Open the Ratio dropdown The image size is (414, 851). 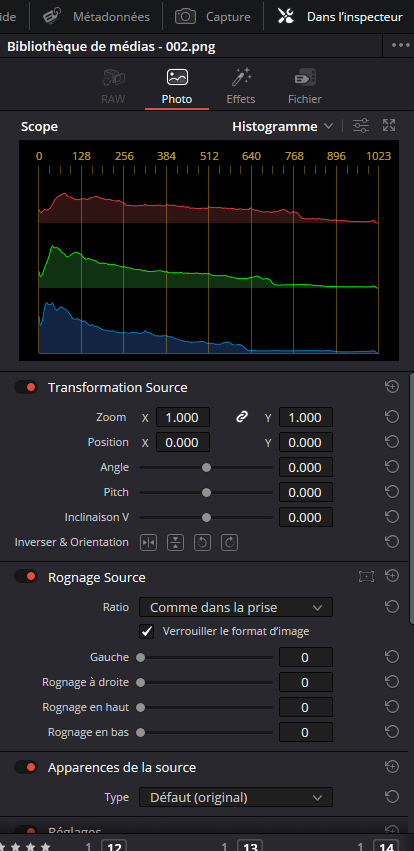click(x=236, y=607)
